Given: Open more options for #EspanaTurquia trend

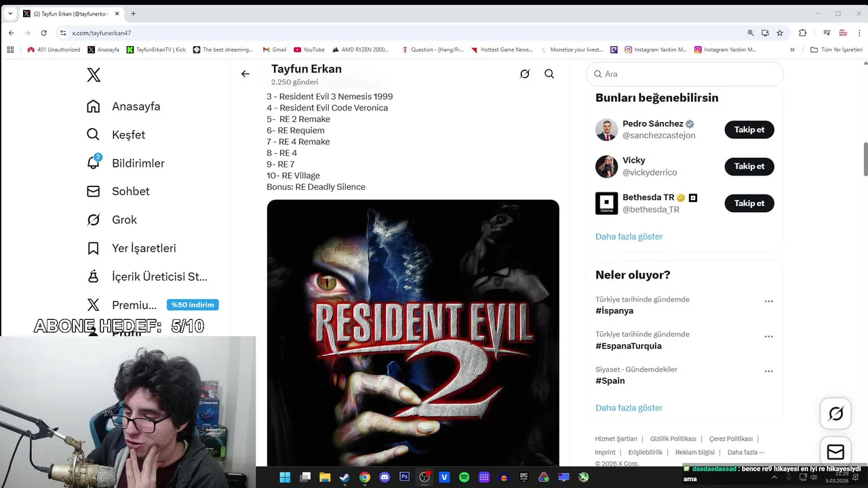Looking at the screenshot, I should click(x=768, y=336).
